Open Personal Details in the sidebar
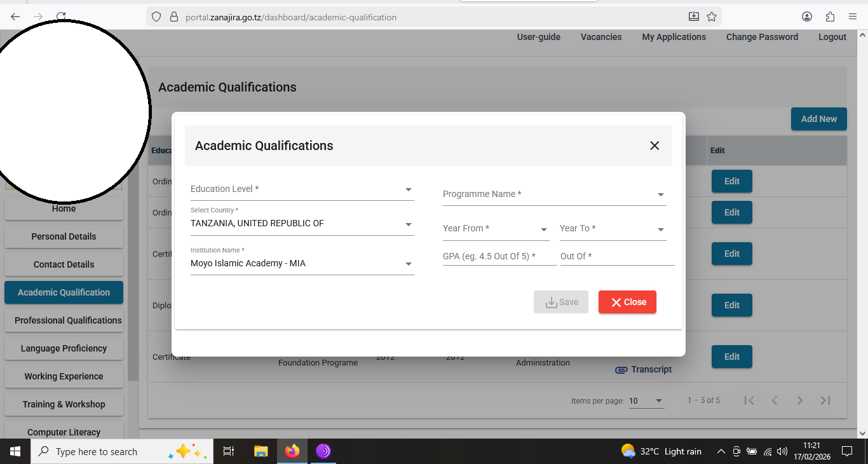The image size is (868, 464). 64,236
